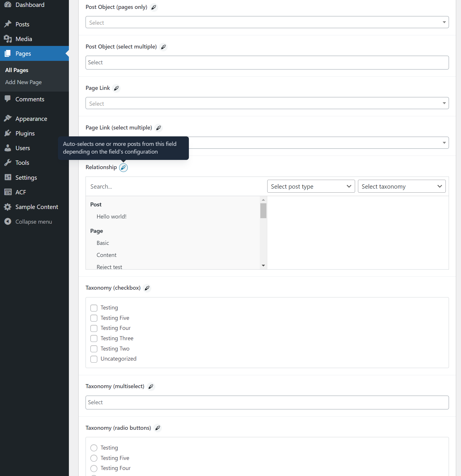The image size is (461, 476).
Task: Check the Testing Four checkbox
Action: tap(94, 328)
